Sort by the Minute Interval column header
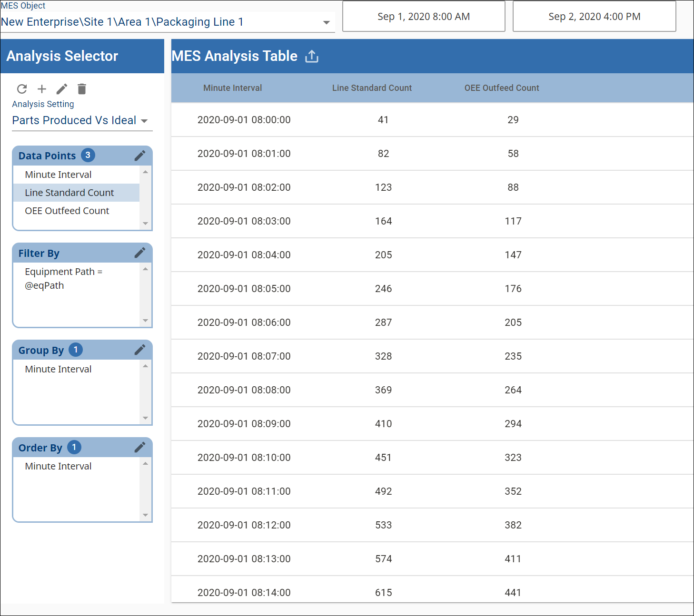Viewport: 694px width, 616px height. [x=232, y=88]
